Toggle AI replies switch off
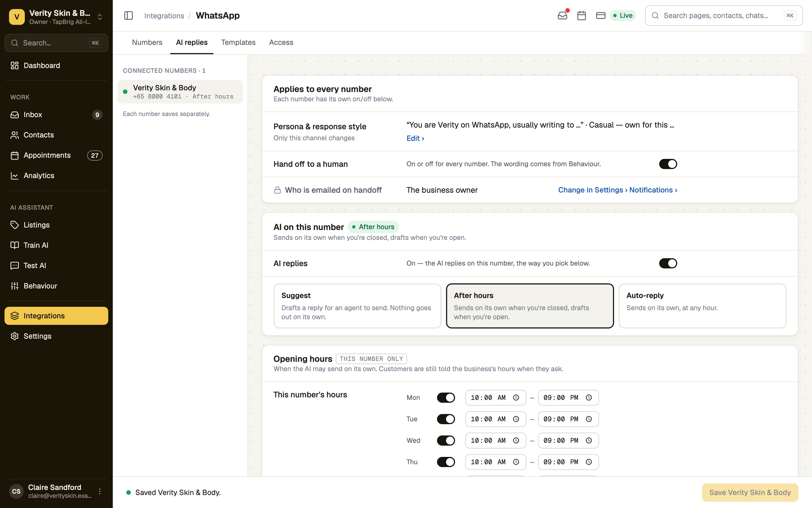The width and height of the screenshot is (812, 508). 668,263
